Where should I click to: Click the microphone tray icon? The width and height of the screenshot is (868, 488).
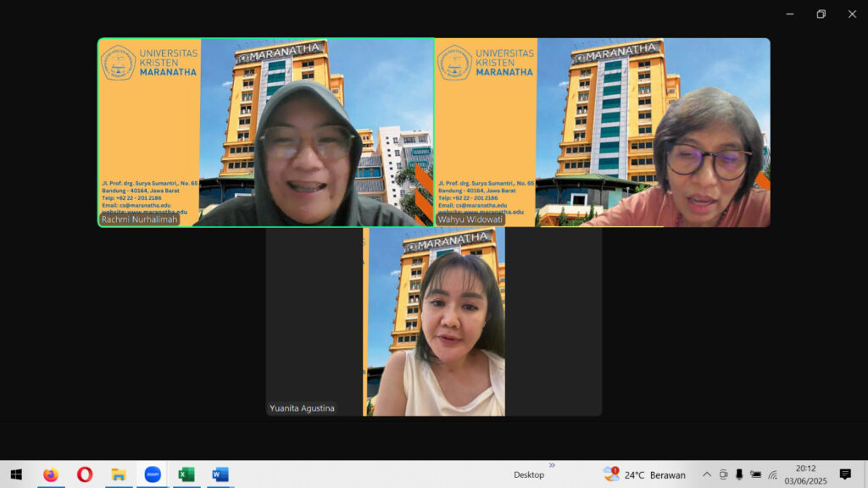click(x=739, y=474)
